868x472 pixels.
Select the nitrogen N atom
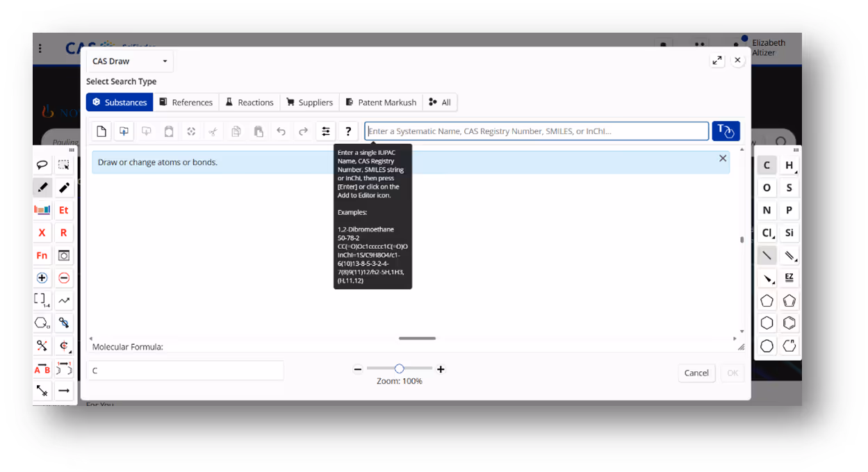pyautogui.click(x=767, y=210)
